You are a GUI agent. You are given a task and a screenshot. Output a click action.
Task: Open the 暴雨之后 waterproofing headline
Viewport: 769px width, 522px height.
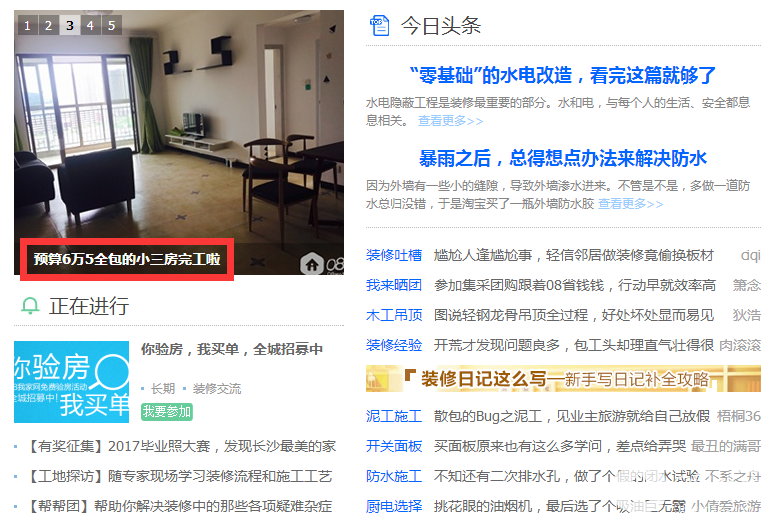click(x=563, y=158)
